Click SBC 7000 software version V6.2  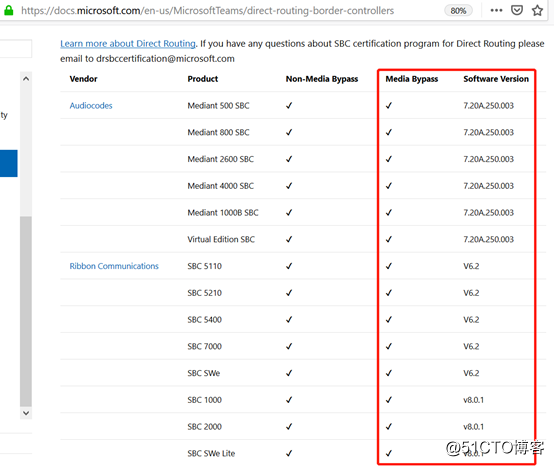pyautogui.click(x=471, y=346)
